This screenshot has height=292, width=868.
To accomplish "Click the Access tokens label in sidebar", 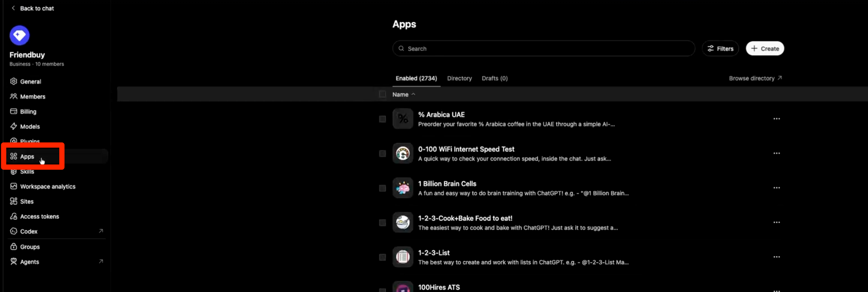I will [x=40, y=217].
